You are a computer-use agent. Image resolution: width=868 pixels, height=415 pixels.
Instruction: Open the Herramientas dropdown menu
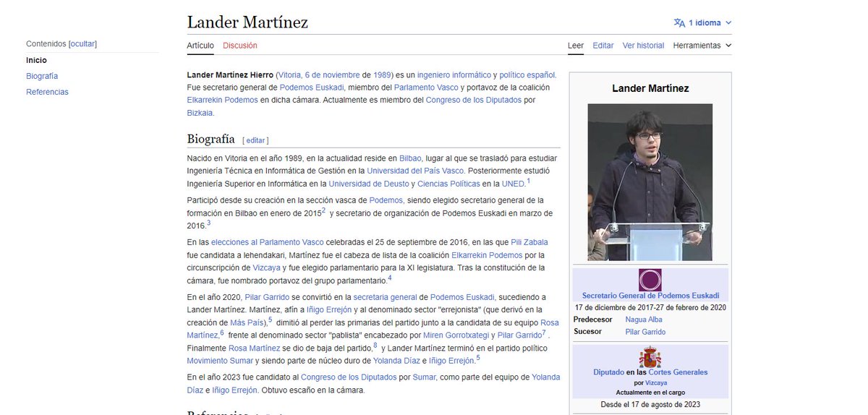coord(702,46)
